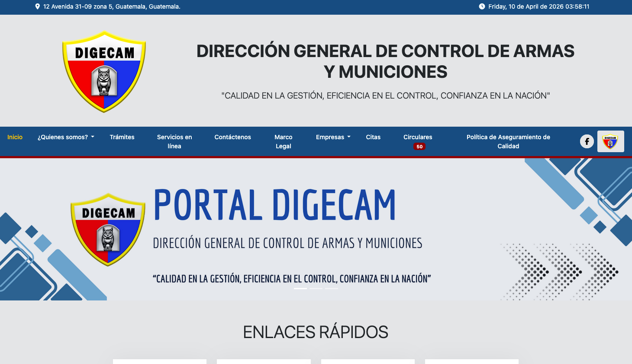Image resolution: width=632 pixels, height=364 pixels.
Task: Click the ENLACES RÁPIDOS heading
Action: [316, 332]
